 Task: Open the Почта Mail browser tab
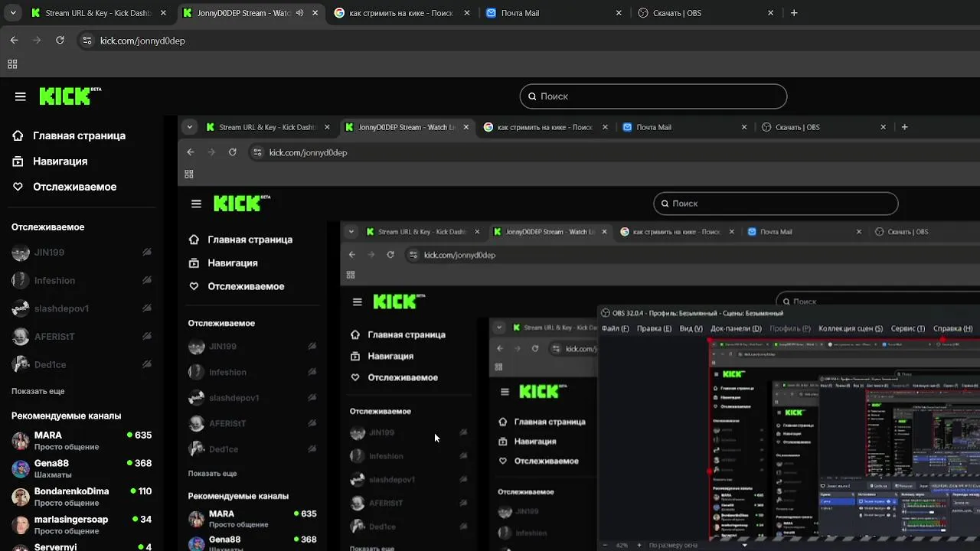(553, 13)
